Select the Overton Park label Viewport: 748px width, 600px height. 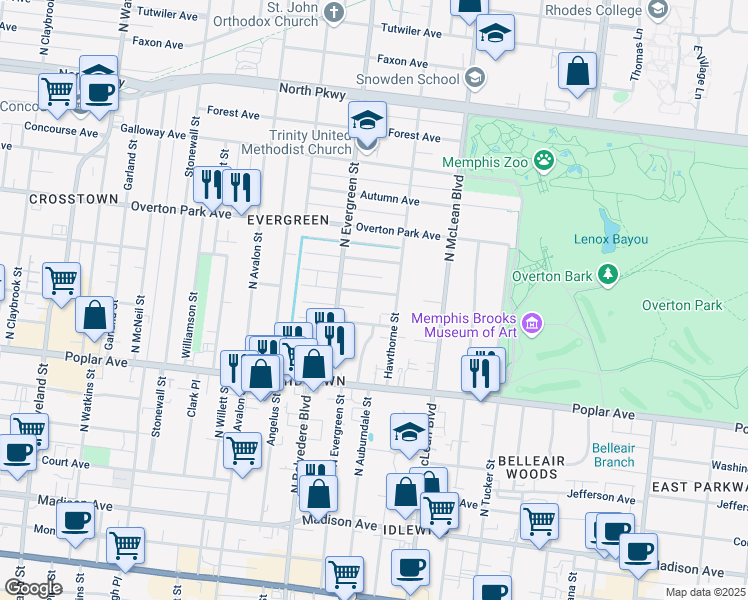(682, 305)
